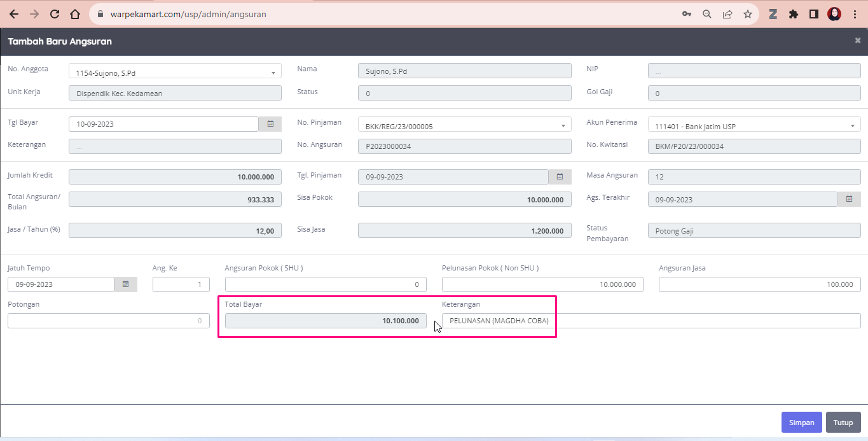Image resolution: width=868 pixels, height=441 pixels.
Task: Open the Extensions puzzle menu
Action: tap(794, 14)
